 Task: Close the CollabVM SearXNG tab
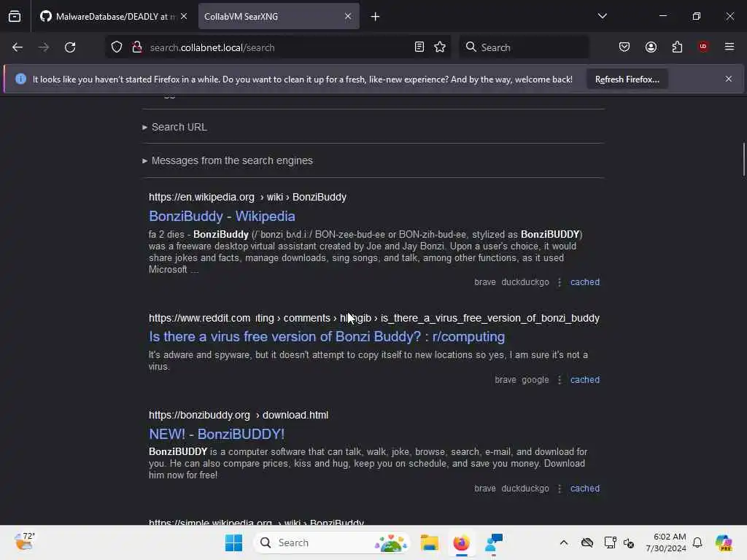point(348,16)
